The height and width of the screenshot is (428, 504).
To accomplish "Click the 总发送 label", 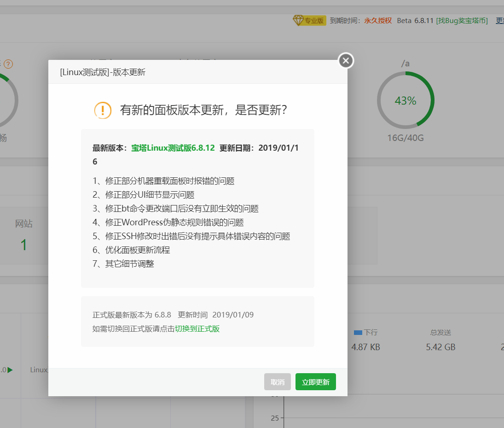I will pyautogui.click(x=440, y=333).
